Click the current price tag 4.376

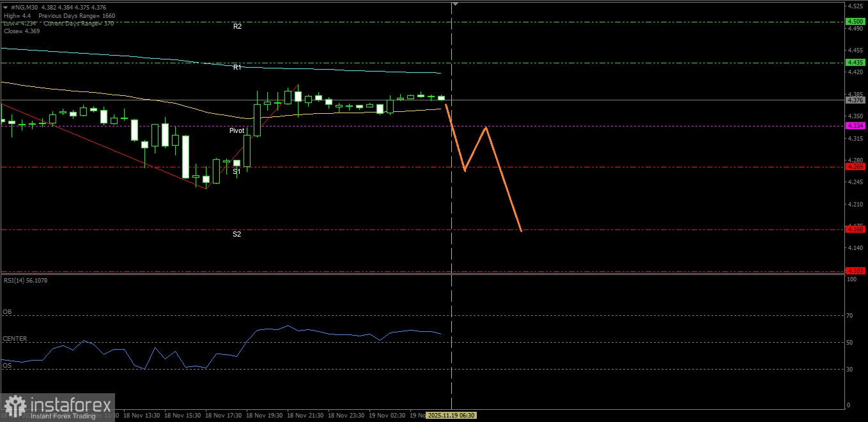(854, 99)
